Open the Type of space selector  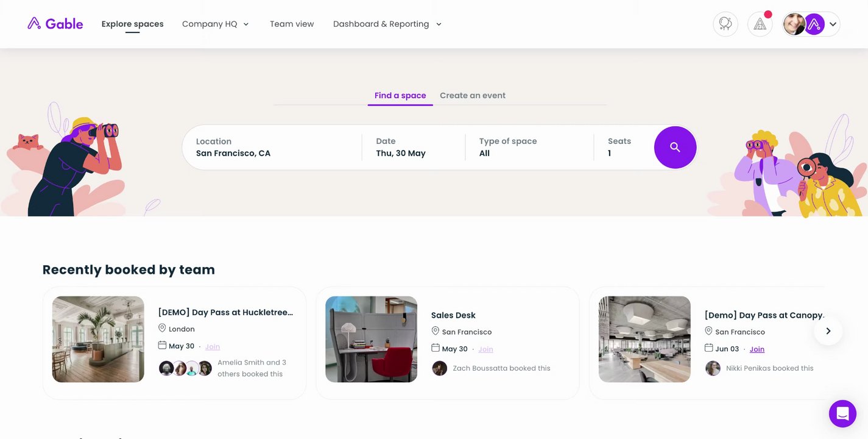529,147
